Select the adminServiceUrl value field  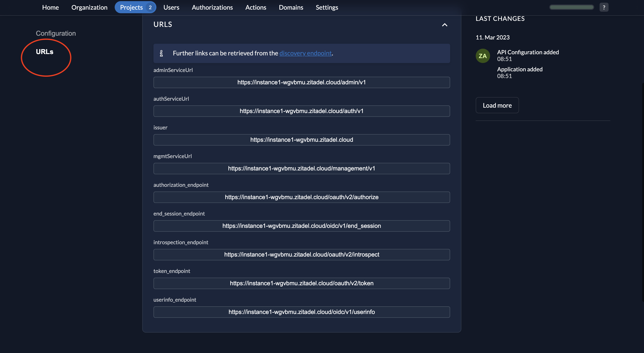coord(302,82)
